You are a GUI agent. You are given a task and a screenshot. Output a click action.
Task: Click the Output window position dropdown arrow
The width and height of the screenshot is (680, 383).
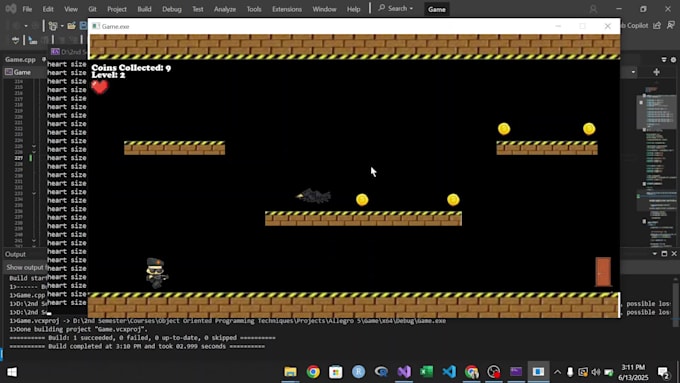click(x=654, y=253)
